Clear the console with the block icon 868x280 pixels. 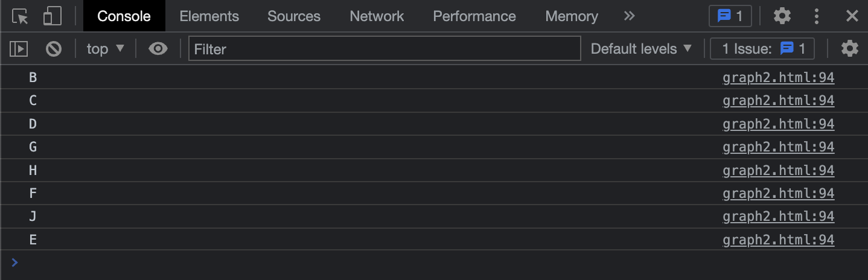point(54,49)
